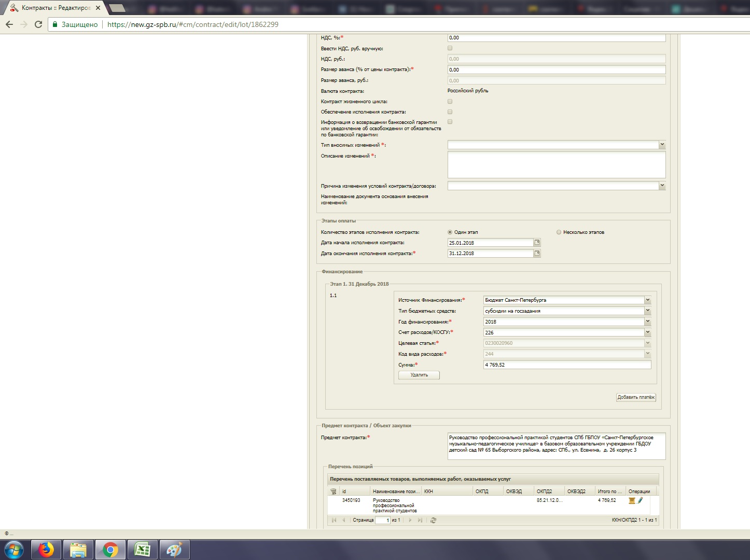Expand 'Причина изменения условий контракта' dropdown
The height and width of the screenshot is (560, 750).
tap(662, 186)
